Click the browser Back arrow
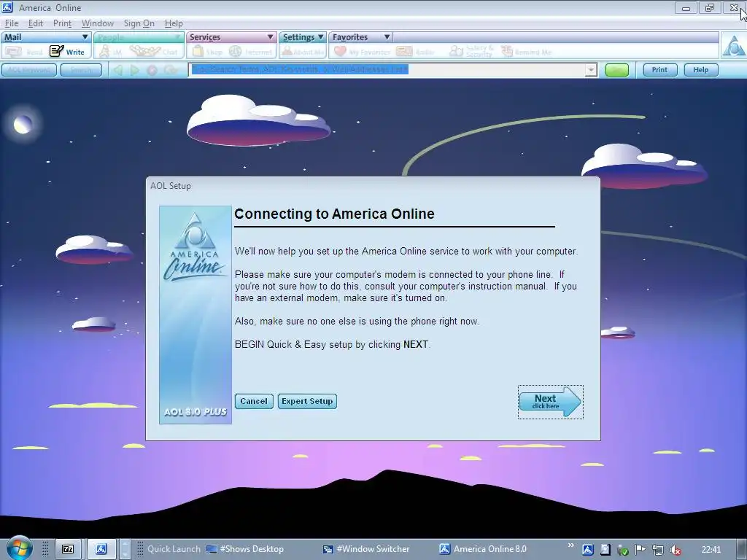747x560 pixels. point(117,71)
